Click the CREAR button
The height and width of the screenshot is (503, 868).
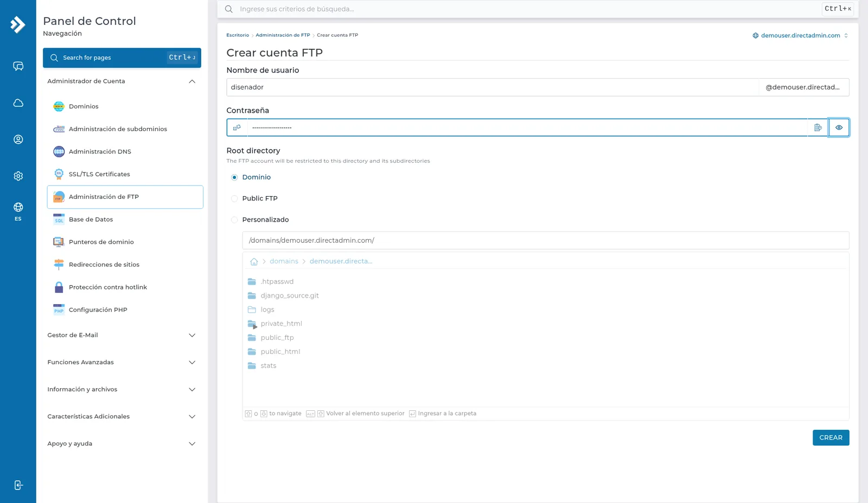coord(831,437)
